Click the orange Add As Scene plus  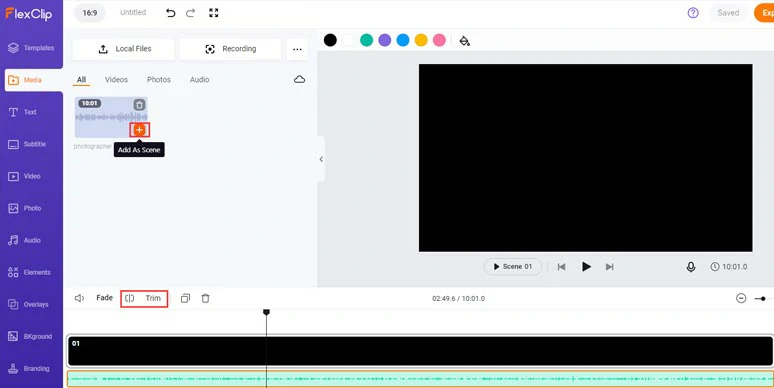coord(140,130)
